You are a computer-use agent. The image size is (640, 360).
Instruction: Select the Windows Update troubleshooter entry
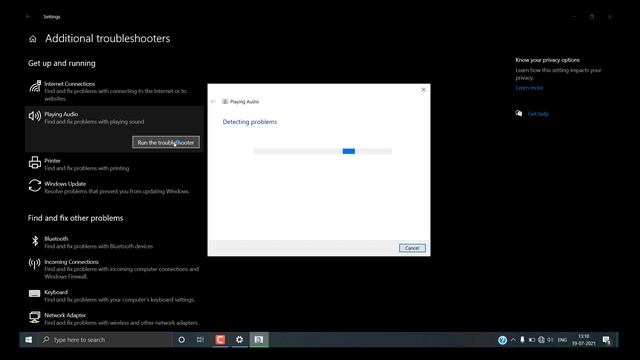tap(114, 187)
